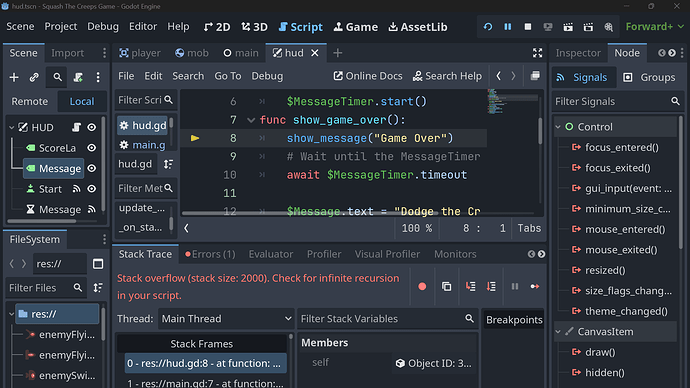Instantiate a child scene link icon
This screenshot has height=388, width=690.
[x=34, y=77]
